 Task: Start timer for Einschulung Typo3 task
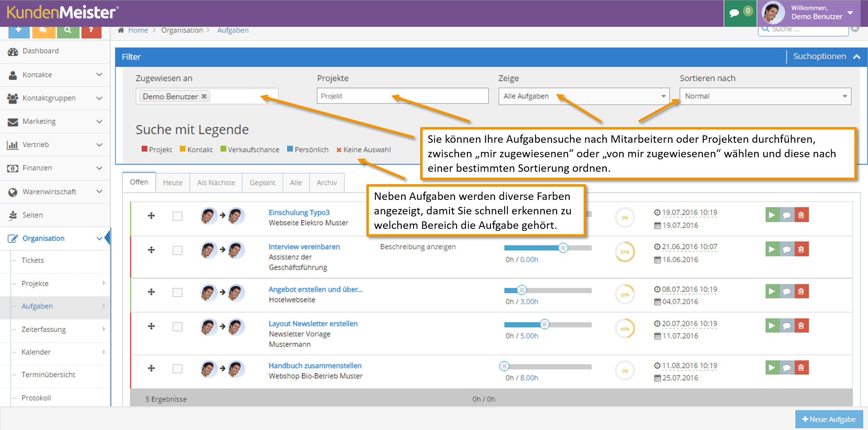coord(772,215)
